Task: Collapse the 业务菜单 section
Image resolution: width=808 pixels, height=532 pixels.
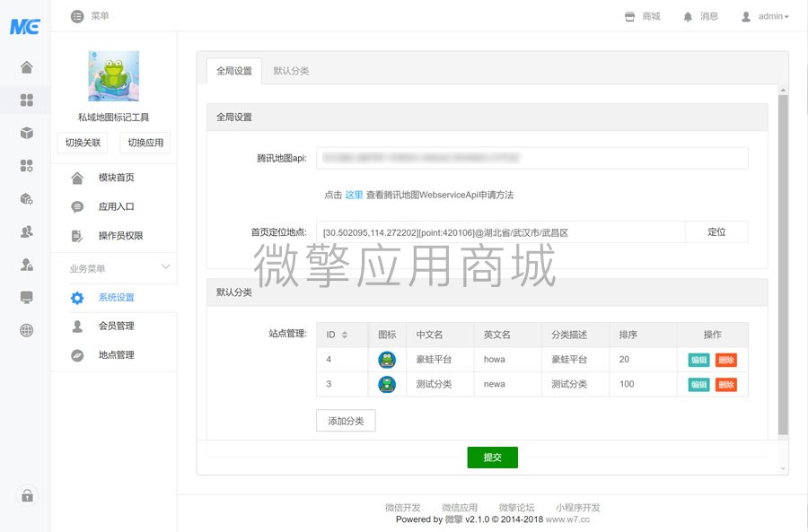Action: (164, 267)
